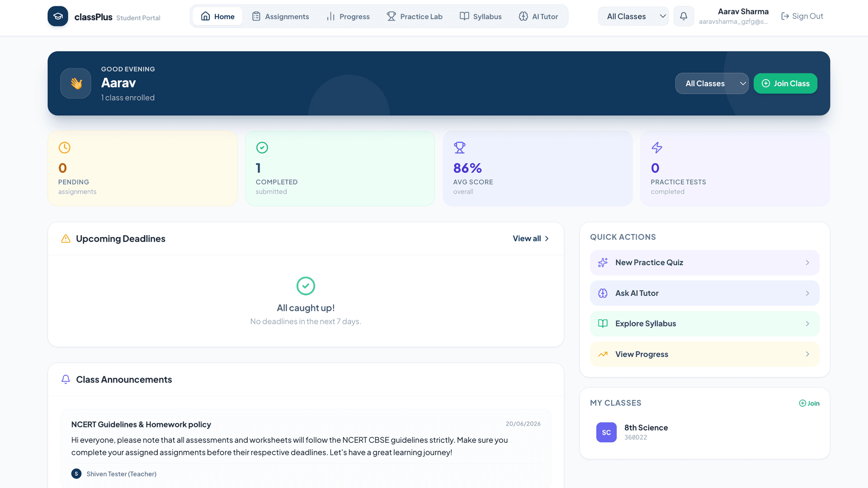Open the 8th Science class entry

[704, 432]
